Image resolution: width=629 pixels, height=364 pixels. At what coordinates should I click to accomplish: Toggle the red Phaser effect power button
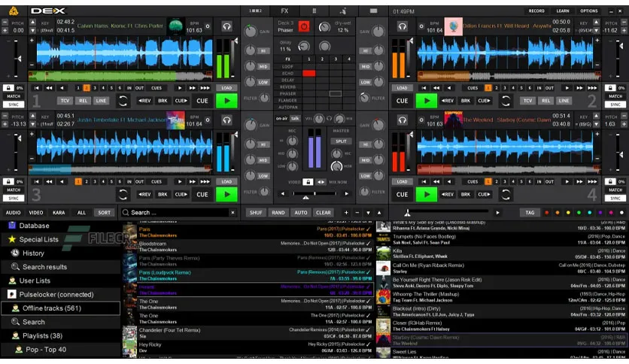click(x=304, y=26)
